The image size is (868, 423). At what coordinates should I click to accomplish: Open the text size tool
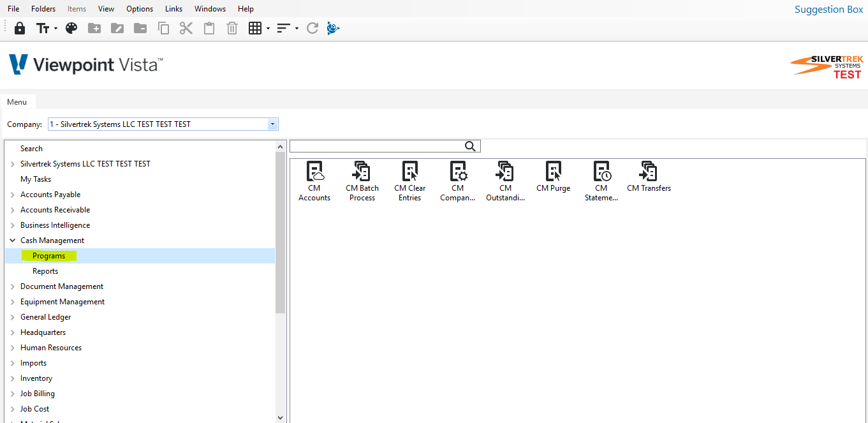point(43,29)
